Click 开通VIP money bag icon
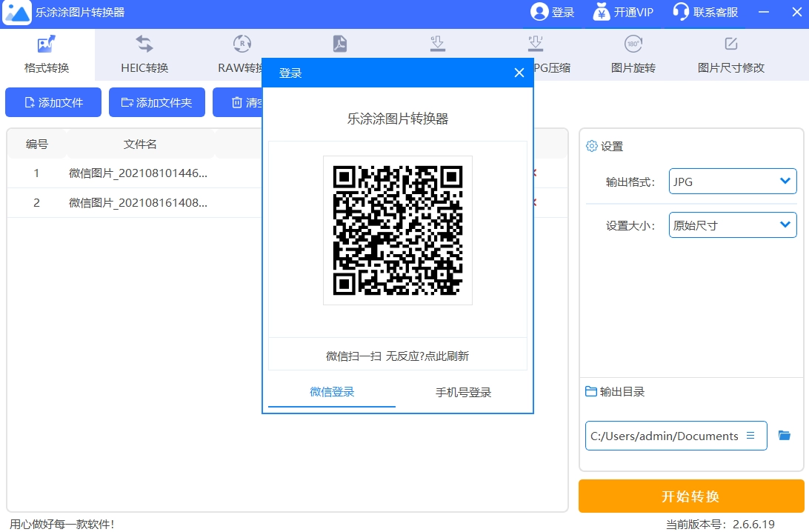 point(601,12)
